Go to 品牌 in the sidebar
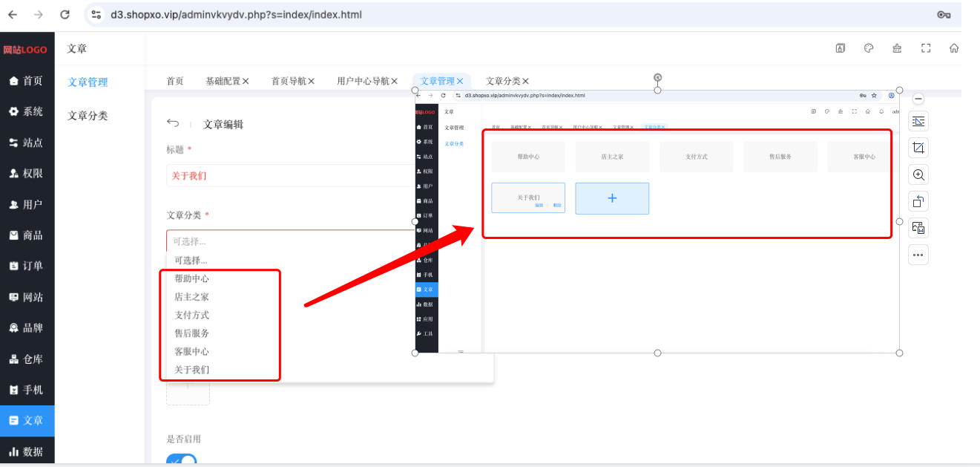The image size is (980, 467). 27,327
